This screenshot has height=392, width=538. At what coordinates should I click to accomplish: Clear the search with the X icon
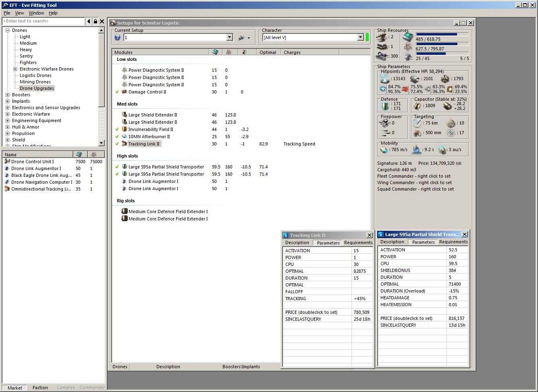click(x=102, y=21)
